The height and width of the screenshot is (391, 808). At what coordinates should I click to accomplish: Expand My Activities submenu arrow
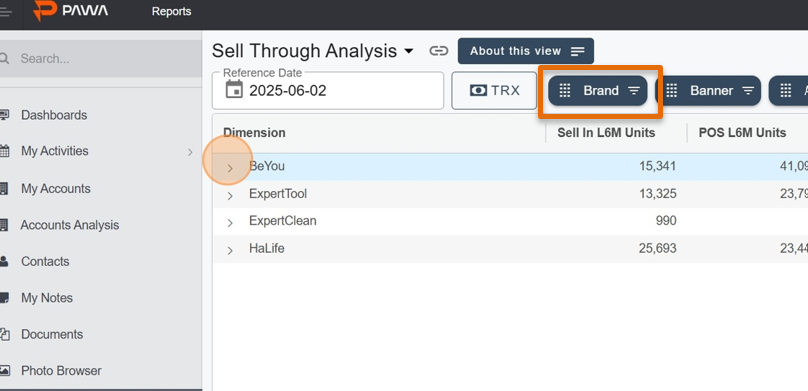click(190, 152)
